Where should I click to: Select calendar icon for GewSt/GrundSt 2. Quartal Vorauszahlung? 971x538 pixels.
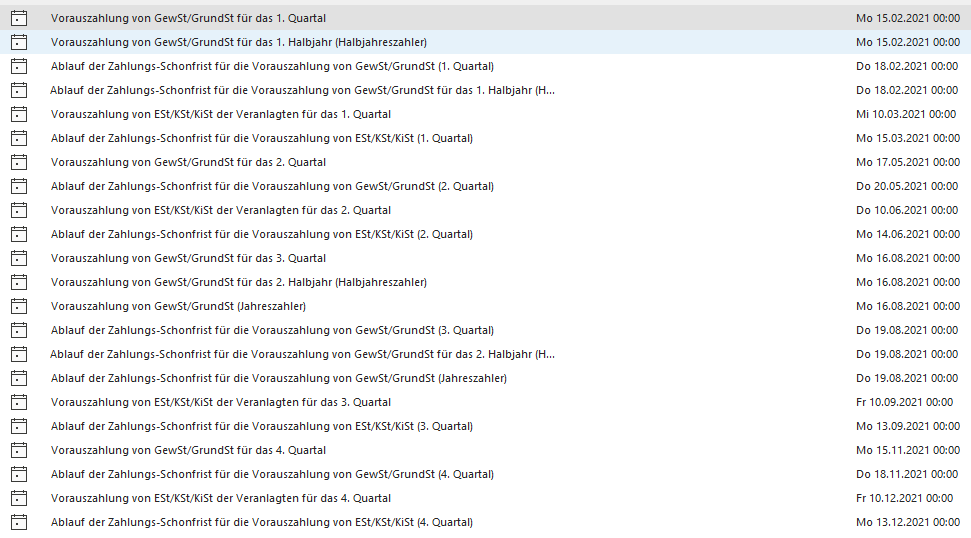pos(18,162)
